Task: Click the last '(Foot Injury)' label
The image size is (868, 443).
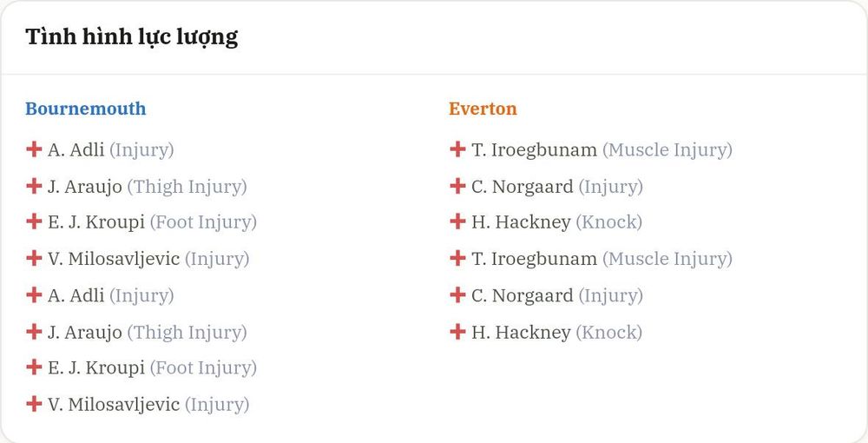Action: coord(203,367)
